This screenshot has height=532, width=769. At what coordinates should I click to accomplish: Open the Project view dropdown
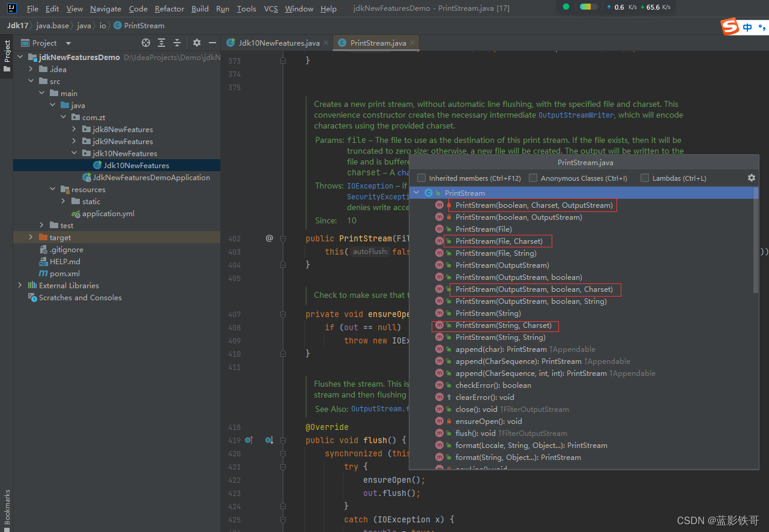[x=68, y=43]
